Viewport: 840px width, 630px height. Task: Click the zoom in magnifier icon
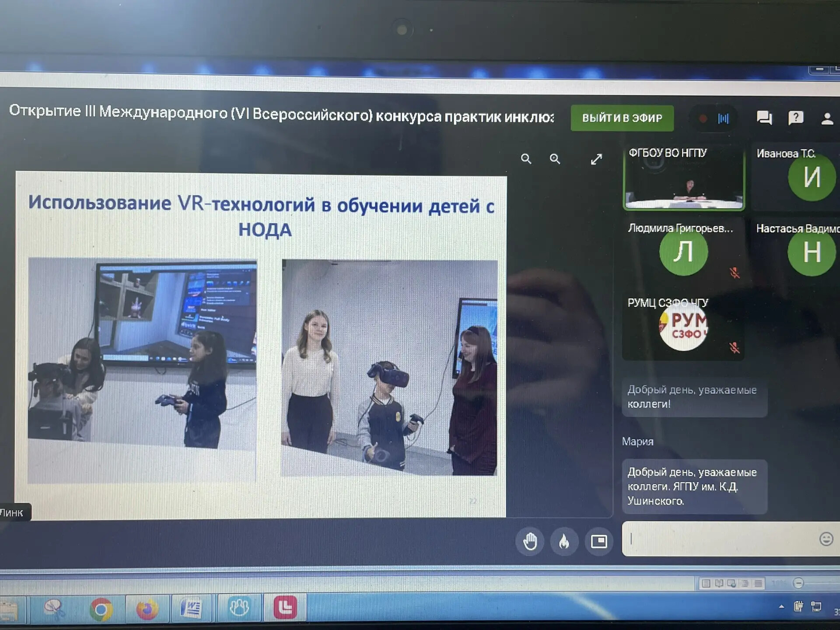point(555,159)
